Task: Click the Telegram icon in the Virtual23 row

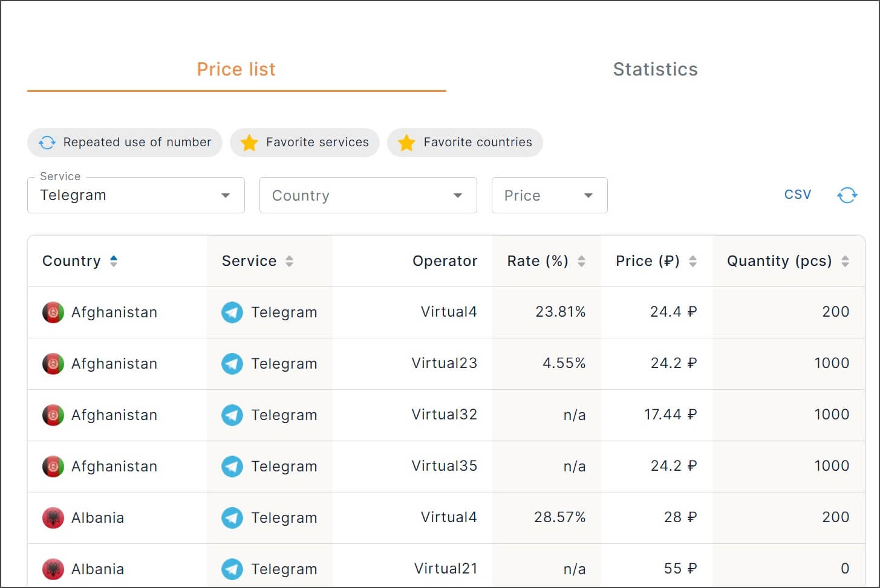Action: [232, 364]
